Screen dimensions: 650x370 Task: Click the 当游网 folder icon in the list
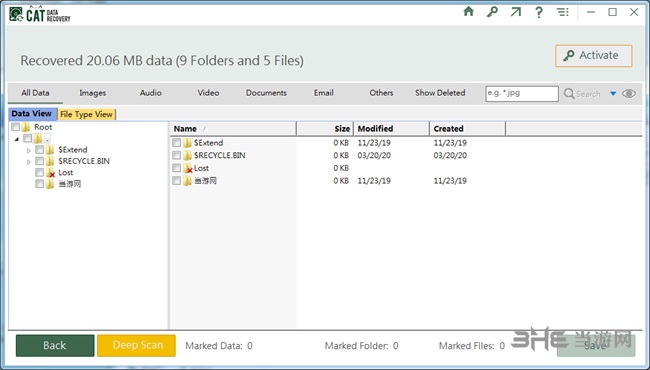[x=187, y=181]
